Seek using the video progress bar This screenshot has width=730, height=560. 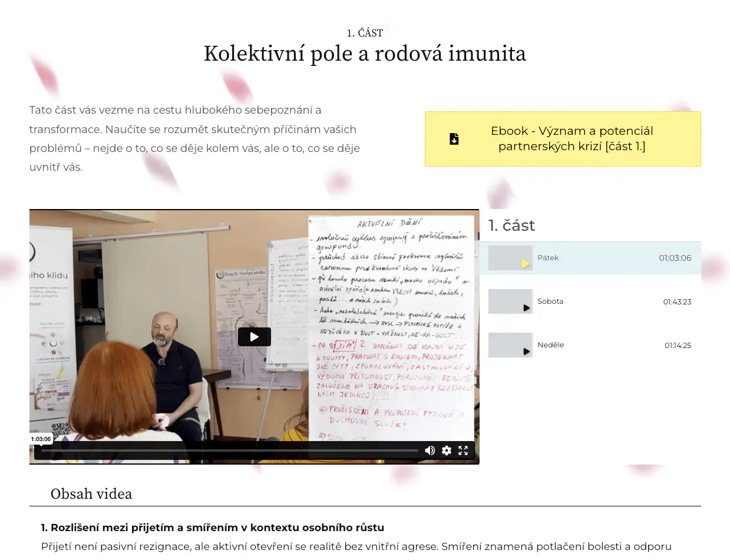click(x=230, y=450)
